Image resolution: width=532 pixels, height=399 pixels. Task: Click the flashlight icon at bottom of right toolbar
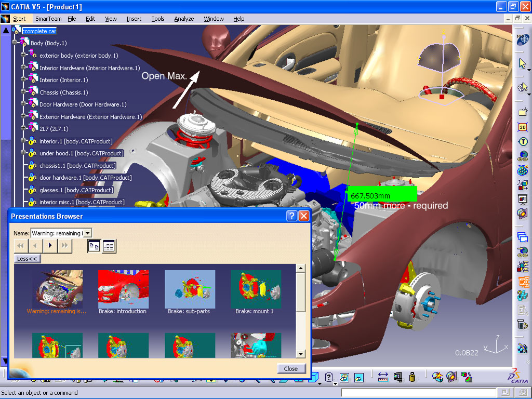click(x=523, y=348)
